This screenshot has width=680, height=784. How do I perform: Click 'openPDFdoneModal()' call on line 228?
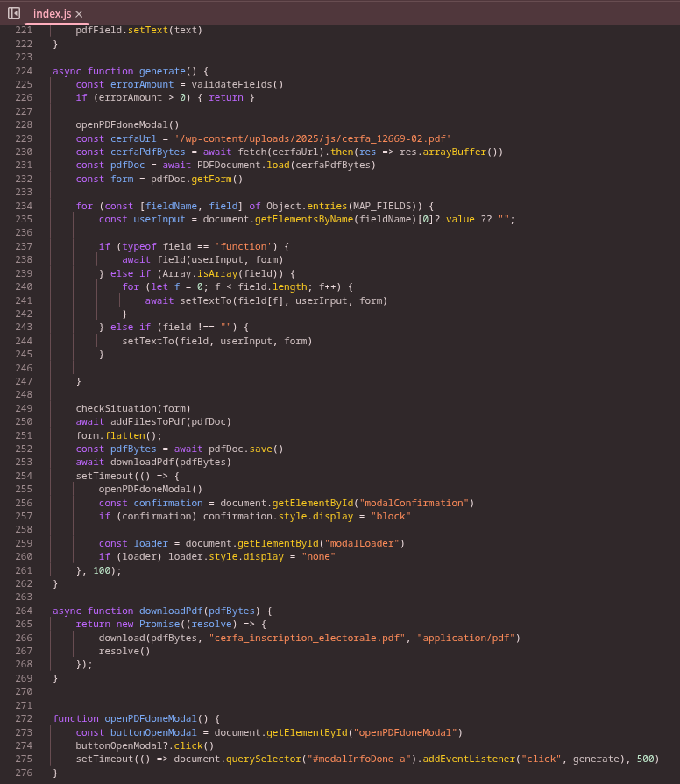click(128, 124)
